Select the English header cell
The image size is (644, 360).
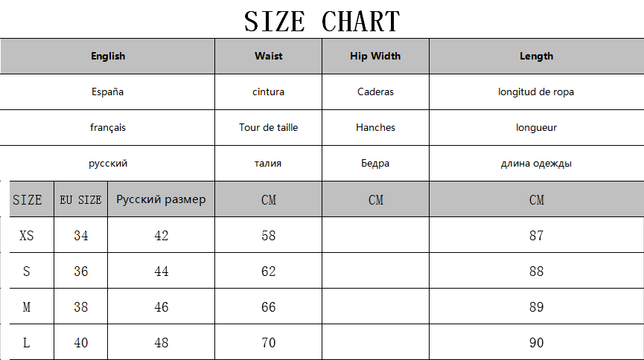pyautogui.click(x=108, y=56)
